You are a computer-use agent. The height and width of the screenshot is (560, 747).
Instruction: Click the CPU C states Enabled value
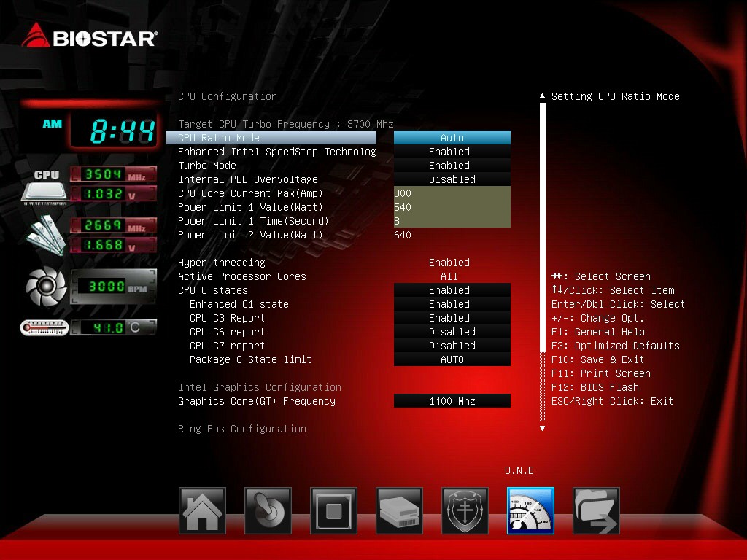click(452, 290)
